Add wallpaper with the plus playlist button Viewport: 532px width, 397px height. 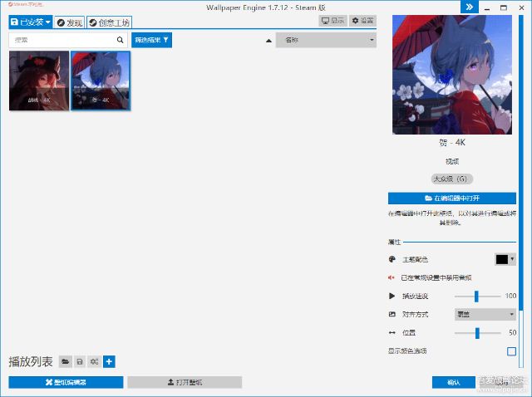click(x=109, y=362)
